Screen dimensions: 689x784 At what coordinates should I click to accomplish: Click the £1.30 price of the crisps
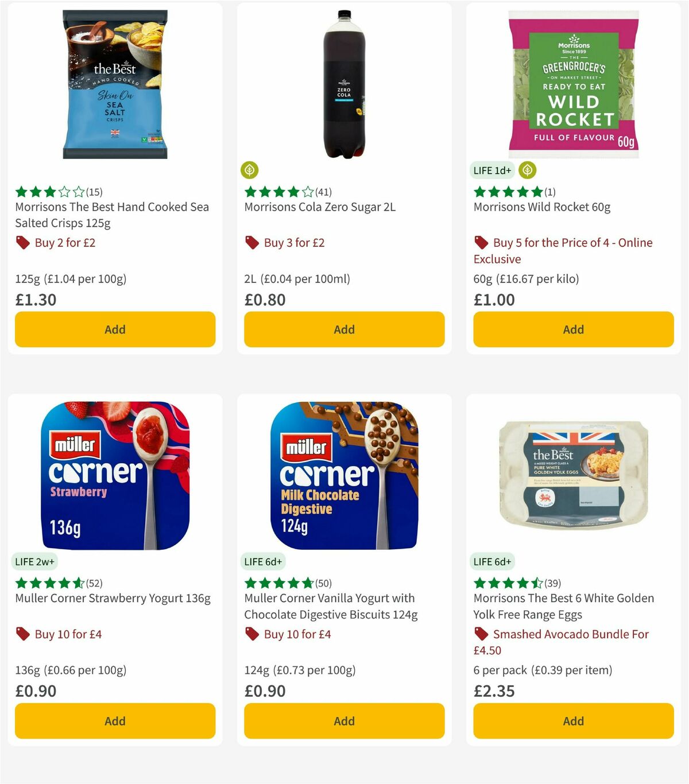[x=35, y=300]
